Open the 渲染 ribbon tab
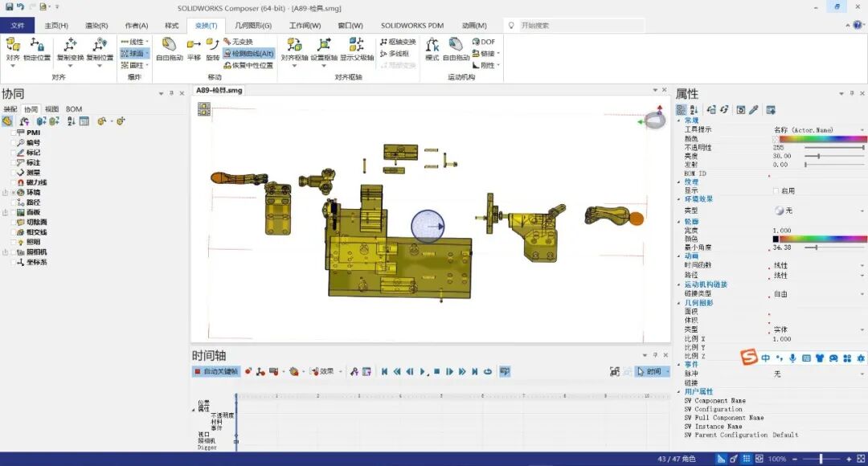Screen dimensions: 868x466 pos(97,25)
